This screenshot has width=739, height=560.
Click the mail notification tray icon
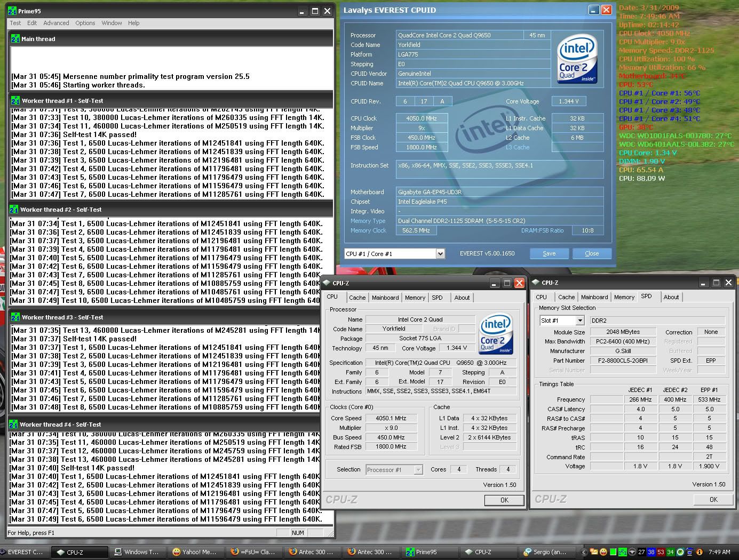pos(593,552)
